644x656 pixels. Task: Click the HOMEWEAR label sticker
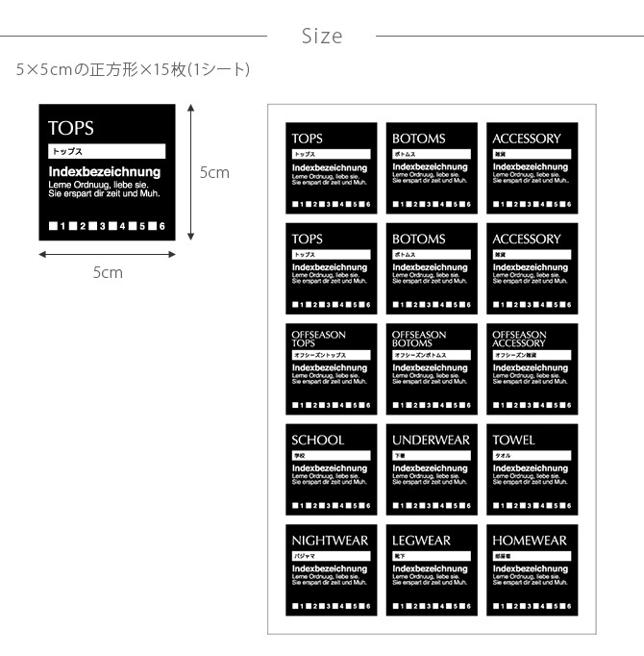pyautogui.click(x=532, y=569)
